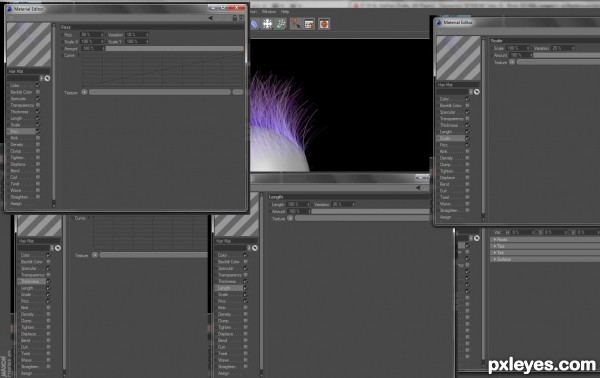Select the Frizz channel in Frizz window
This screenshot has width=600, height=378.
(21, 131)
